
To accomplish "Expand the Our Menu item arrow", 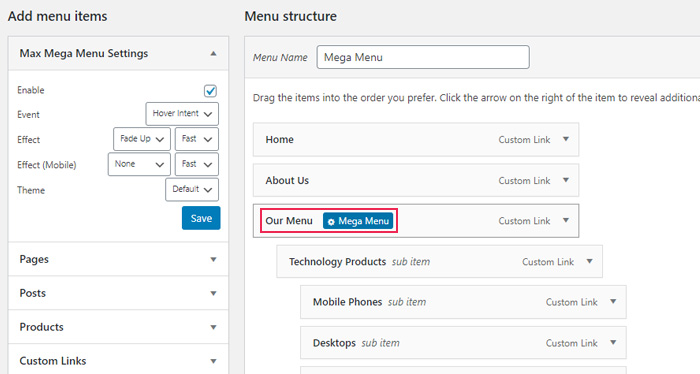I will (x=566, y=220).
